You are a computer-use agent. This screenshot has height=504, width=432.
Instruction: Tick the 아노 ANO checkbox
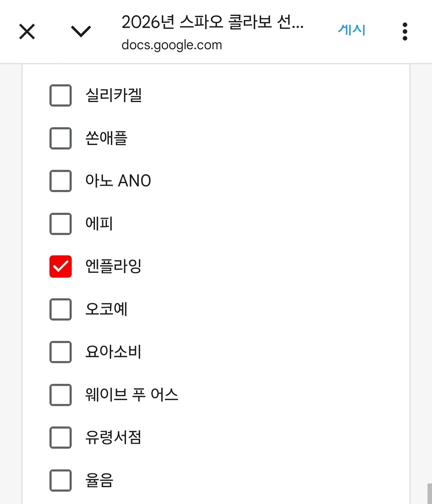tap(60, 181)
